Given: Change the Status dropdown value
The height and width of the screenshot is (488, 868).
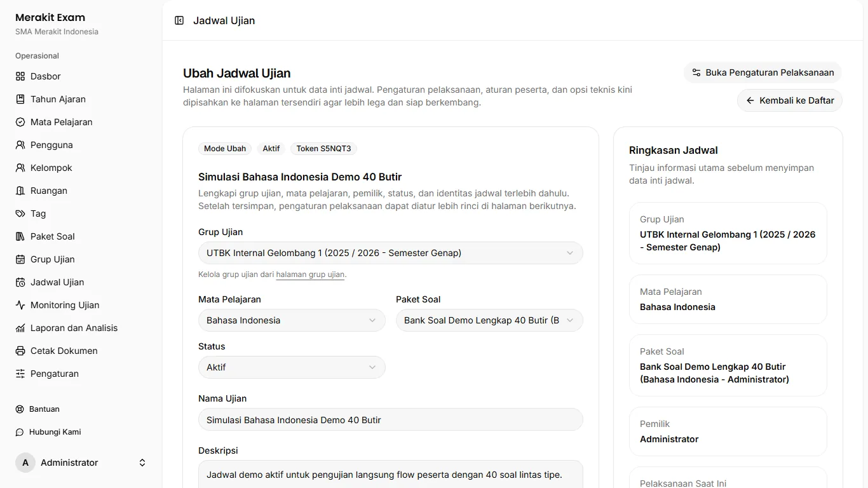Looking at the screenshot, I should pyautogui.click(x=292, y=367).
